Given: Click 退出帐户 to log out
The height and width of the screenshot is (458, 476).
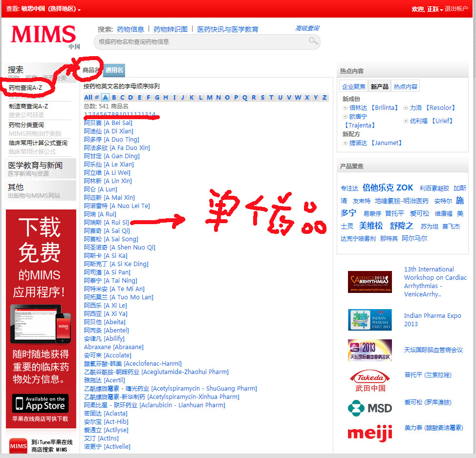Looking at the screenshot, I should pyautogui.click(x=456, y=9).
